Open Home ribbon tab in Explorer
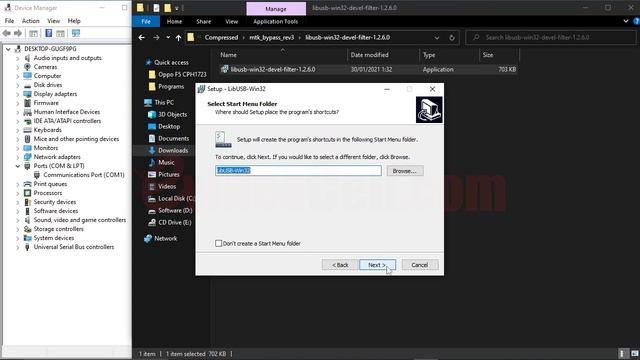 (174, 22)
